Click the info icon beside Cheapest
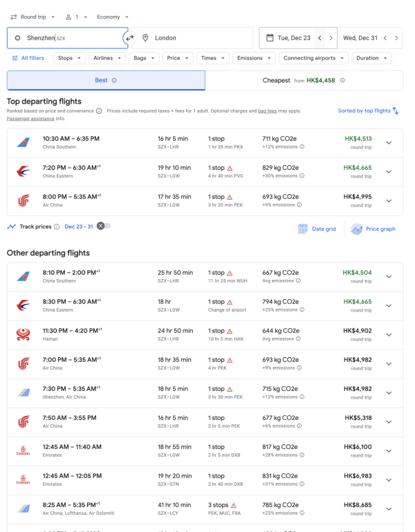Viewport: 415px width, 532px height. (342, 81)
